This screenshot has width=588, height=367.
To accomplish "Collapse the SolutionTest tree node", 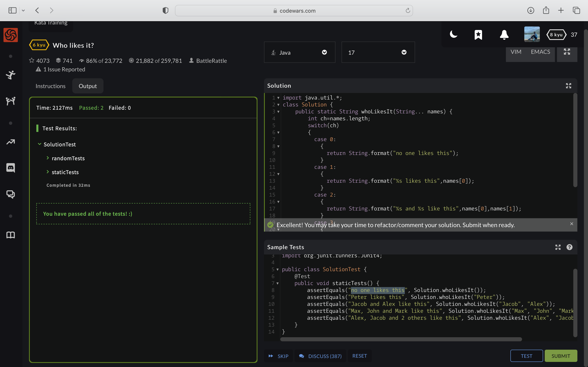I will tap(40, 144).
